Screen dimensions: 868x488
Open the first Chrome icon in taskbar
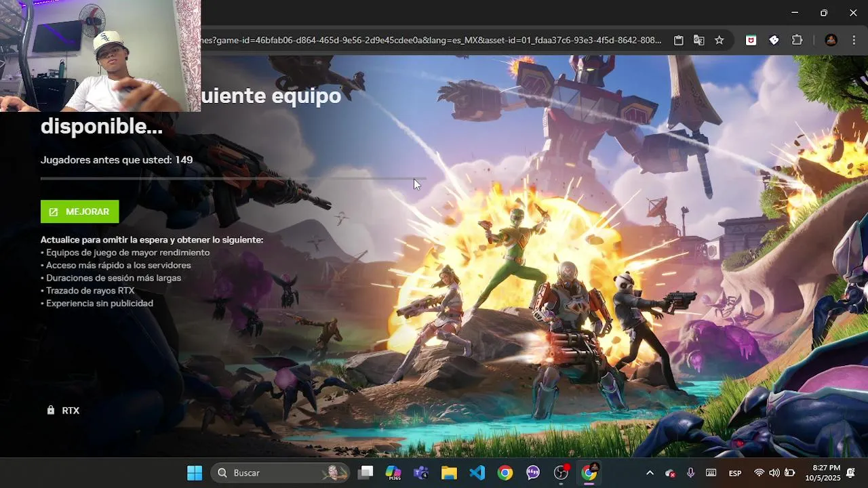click(x=505, y=473)
